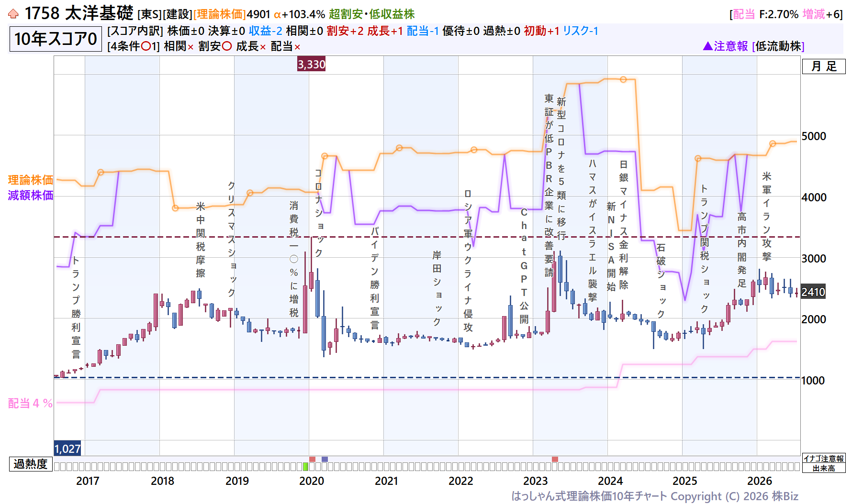Click the イナゴ注意報 label
852x504 pixels.
824,459
